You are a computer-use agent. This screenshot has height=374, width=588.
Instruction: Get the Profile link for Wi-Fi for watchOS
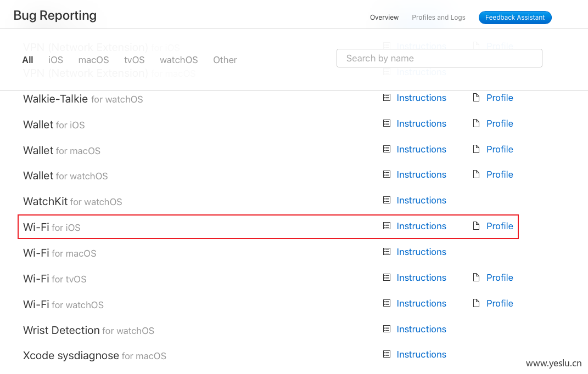click(x=500, y=303)
